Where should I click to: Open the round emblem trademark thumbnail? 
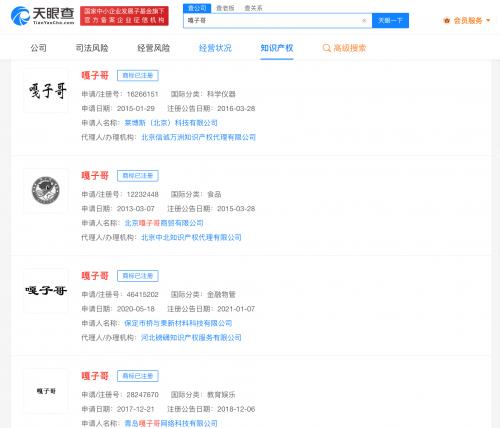point(46,191)
